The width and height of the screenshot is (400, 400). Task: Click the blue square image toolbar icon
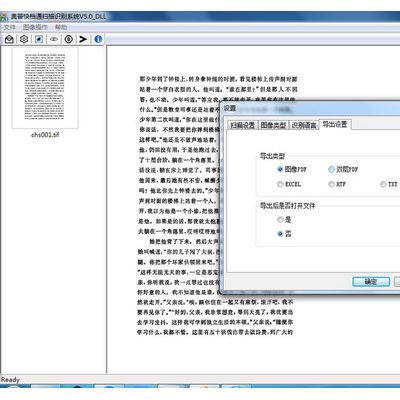pos(39,39)
